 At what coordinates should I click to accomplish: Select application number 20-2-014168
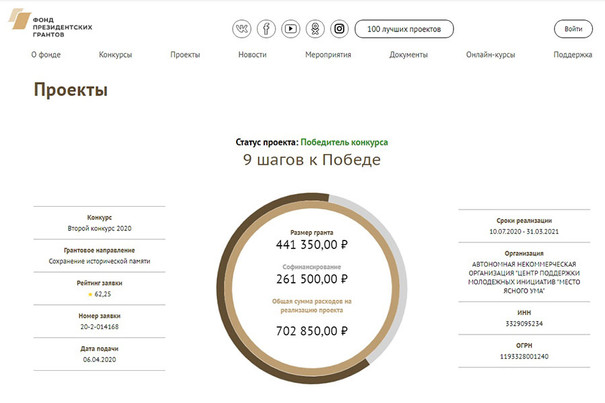point(100,327)
